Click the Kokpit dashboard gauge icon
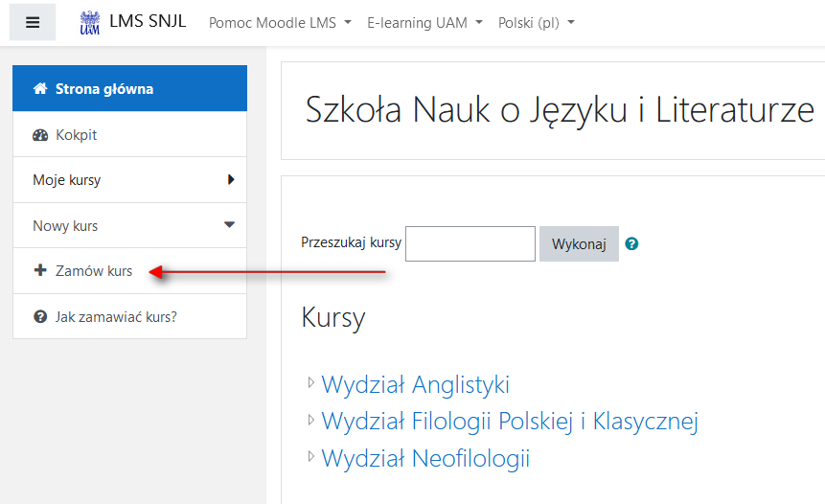Viewport: 825px width, 504px height. (40, 135)
